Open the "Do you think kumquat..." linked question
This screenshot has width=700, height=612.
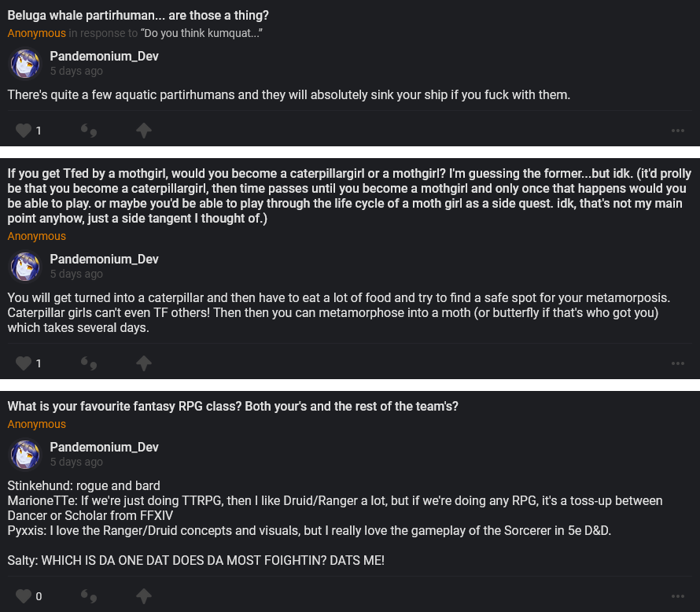coord(201,33)
